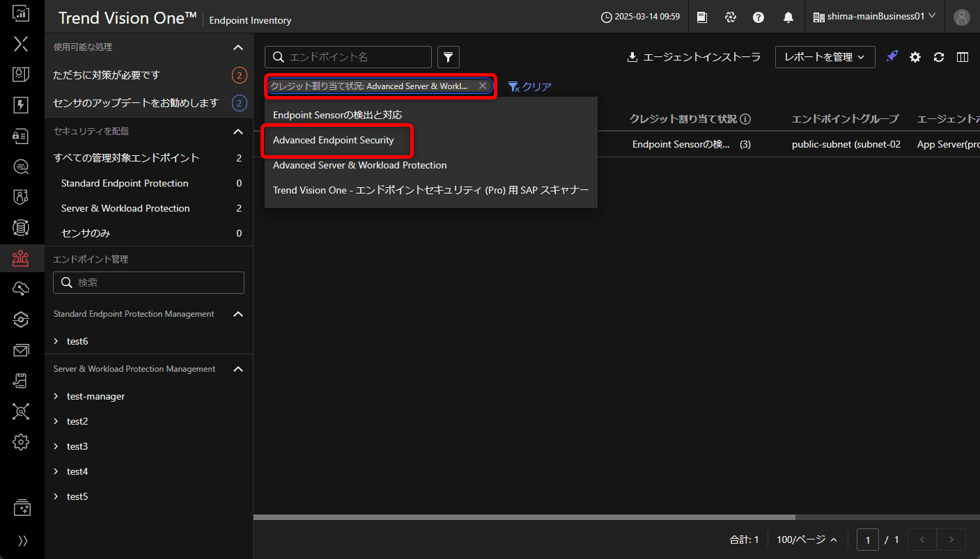Open the help question mark icon
The image size is (980, 559).
pyautogui.click(x=759, y=17)
